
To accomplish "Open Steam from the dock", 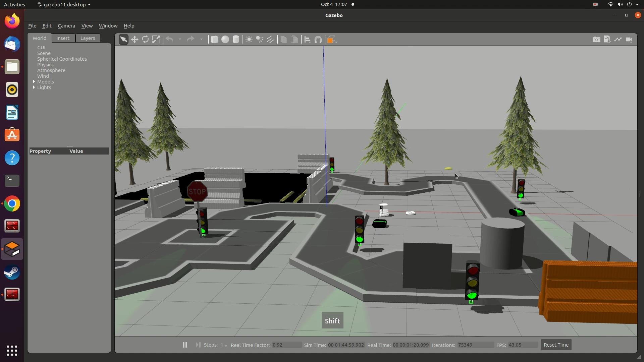I will tap(12, 272).
